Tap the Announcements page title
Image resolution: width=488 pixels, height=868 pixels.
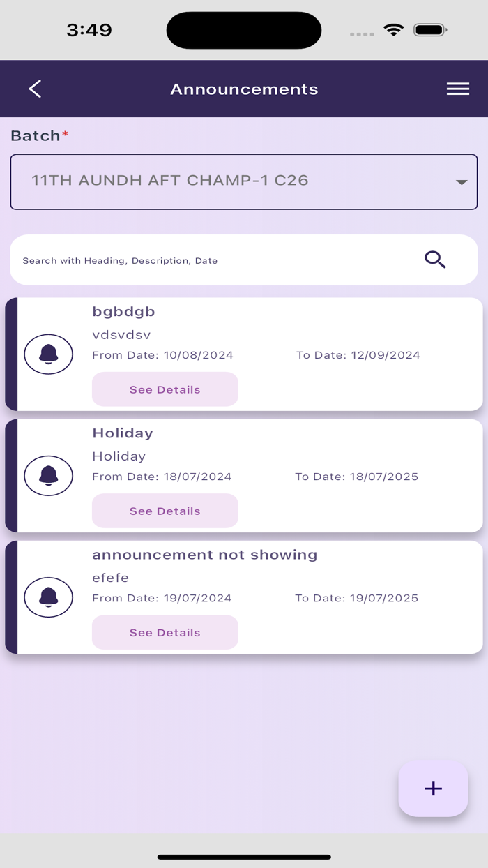coord(244,89)
